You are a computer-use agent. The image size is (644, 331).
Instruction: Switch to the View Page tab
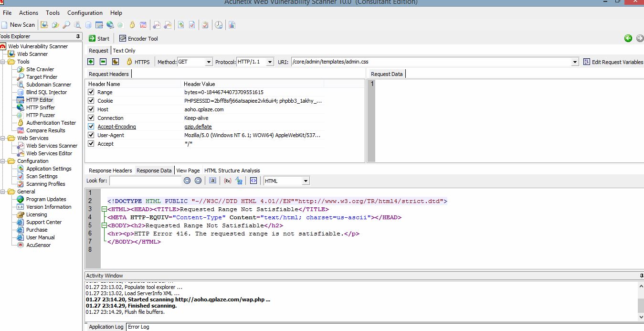point(188,171)
